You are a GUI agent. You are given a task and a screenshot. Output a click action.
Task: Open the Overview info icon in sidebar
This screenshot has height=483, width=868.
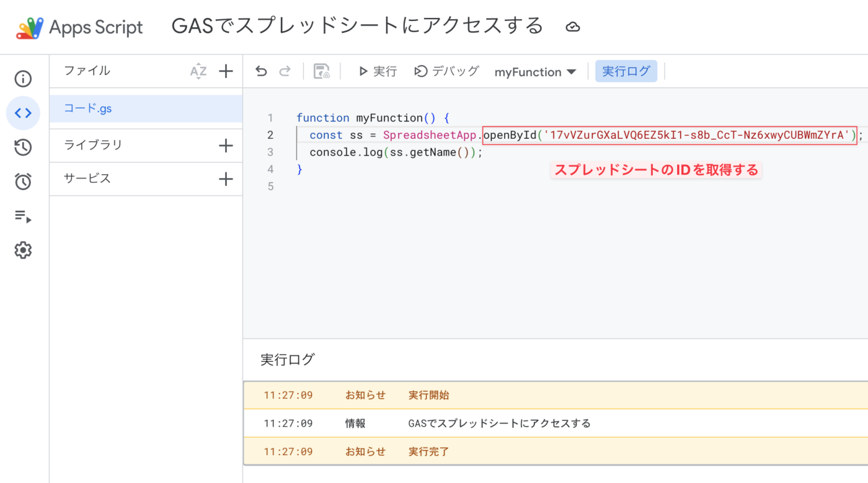[23, 79]
